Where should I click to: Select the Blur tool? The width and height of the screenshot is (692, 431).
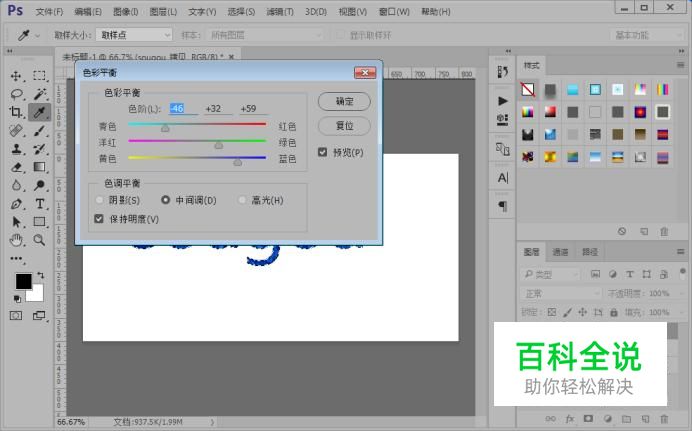[x=16, y=185]
